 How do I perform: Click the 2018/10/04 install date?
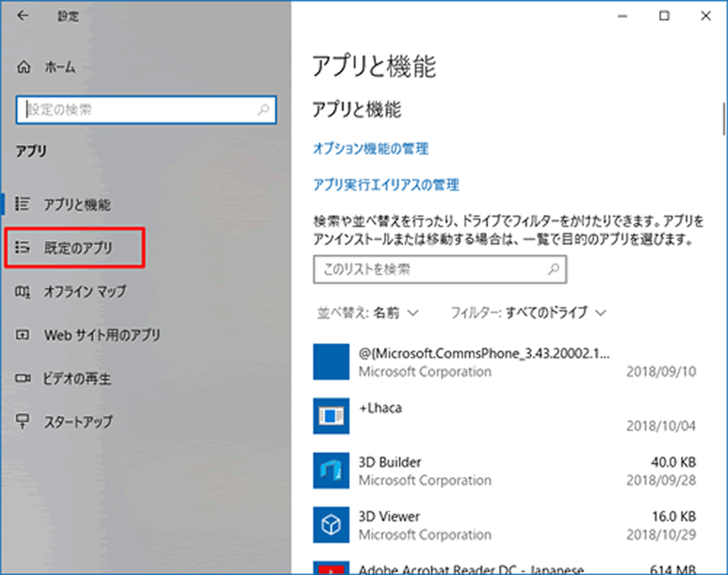(661, 426)
